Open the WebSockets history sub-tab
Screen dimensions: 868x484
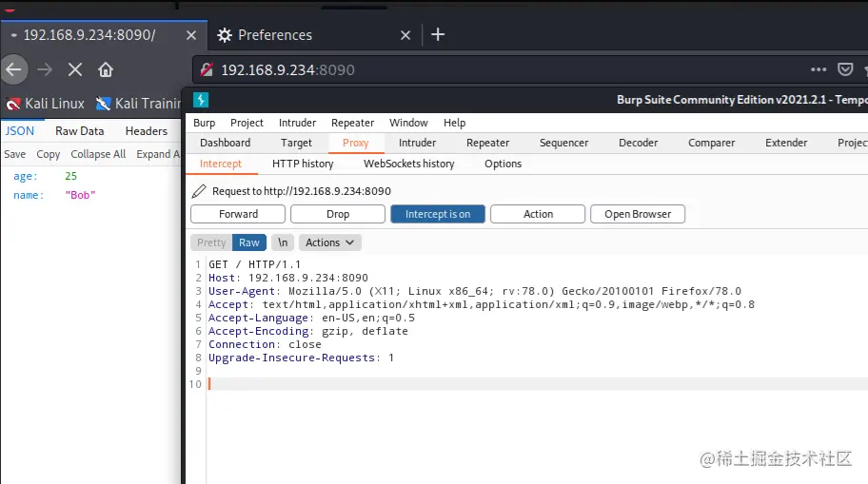[x=409, y=164]
